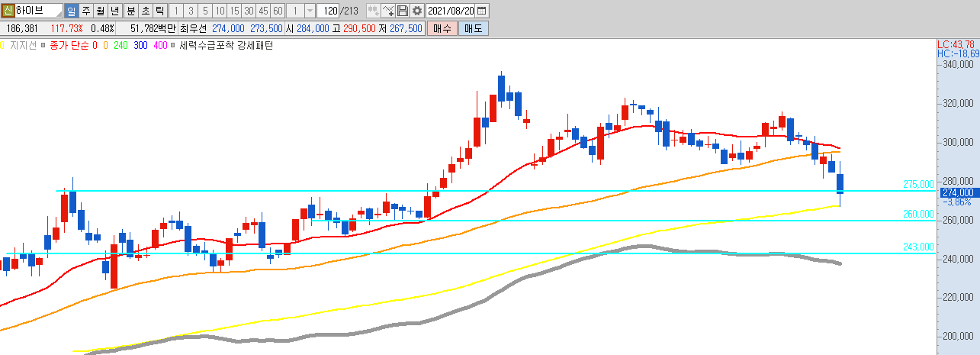Click the blue 300 moving average value
Screen dimensions: 980x355
(x=140, y=46)
